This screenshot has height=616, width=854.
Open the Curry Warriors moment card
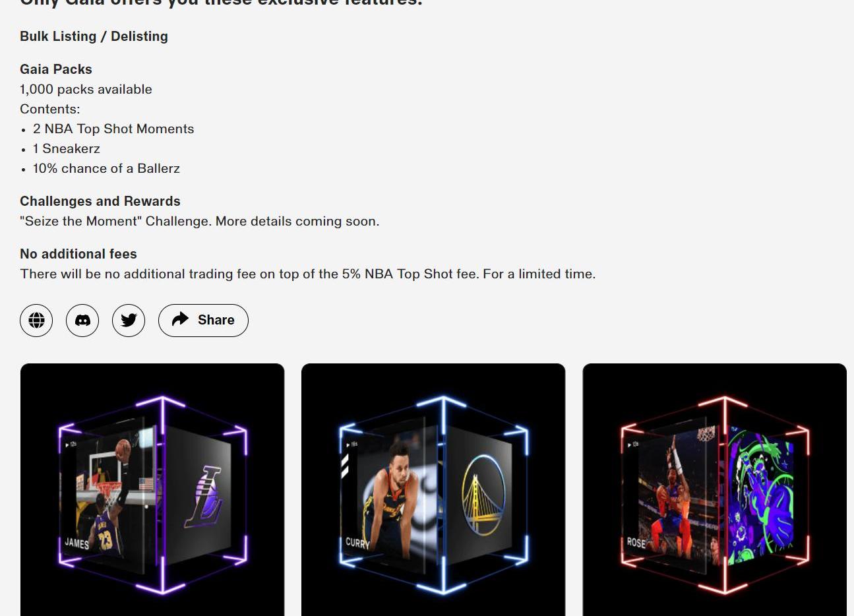pos(433,489)
